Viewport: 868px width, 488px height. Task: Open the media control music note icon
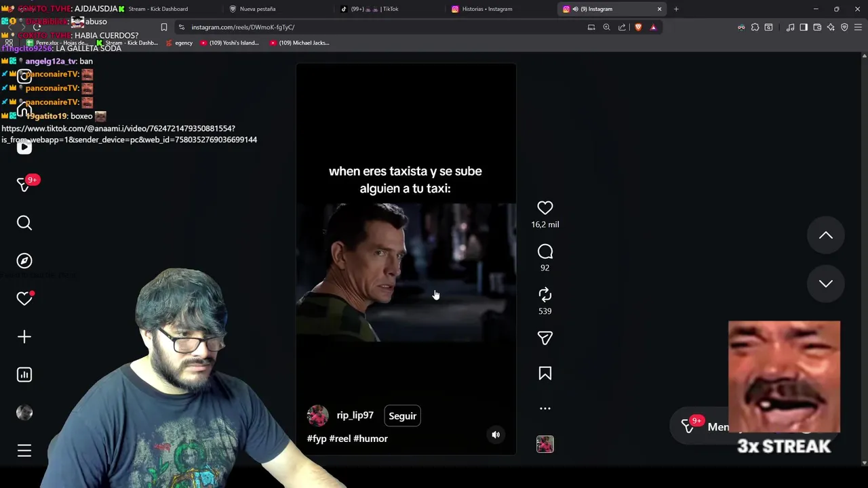790,27
